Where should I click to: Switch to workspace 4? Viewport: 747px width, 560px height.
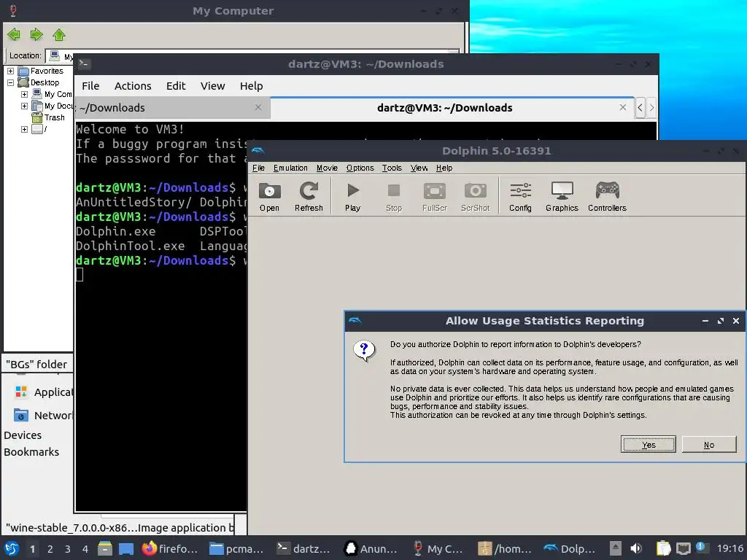(85, 549)
